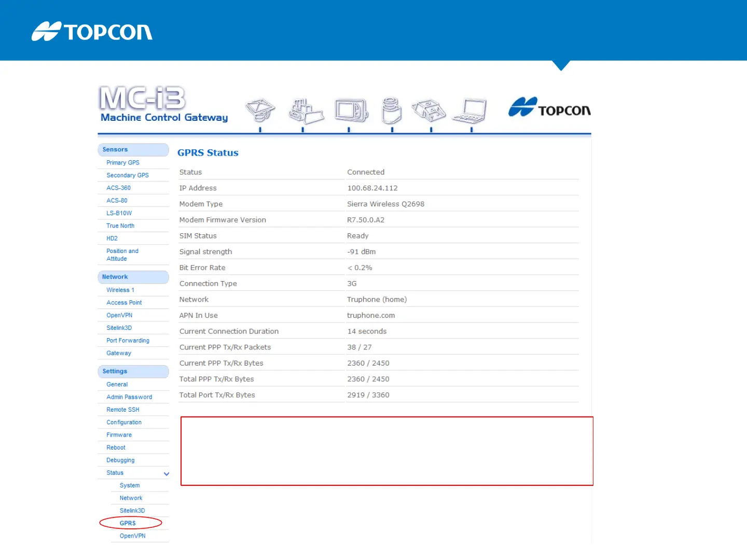The height and width of the screenshot is (560, 747).
Task: Open the Configuration page
Action: pos(124,422)
